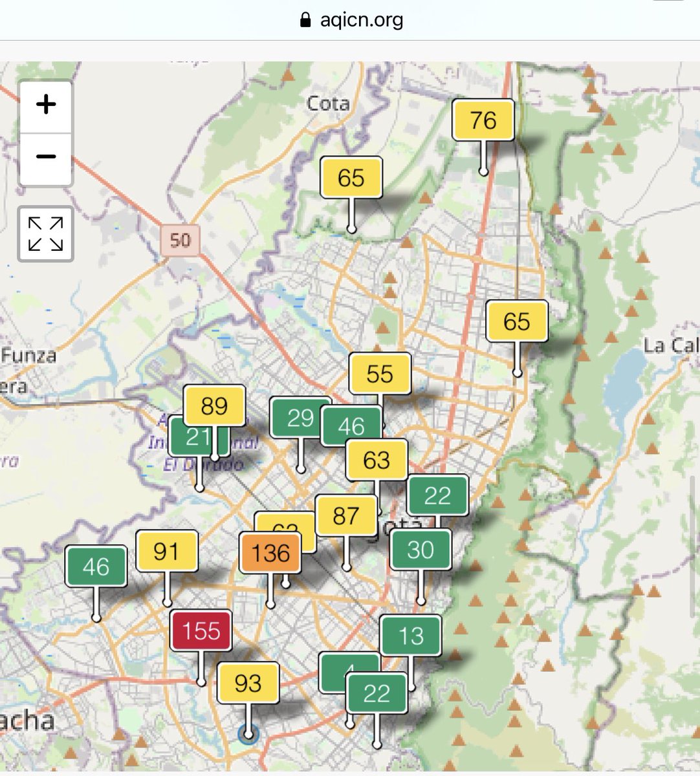Select the green 22 marker above 30
This screenshot has height=776, width=700.
tap(437, 495)
